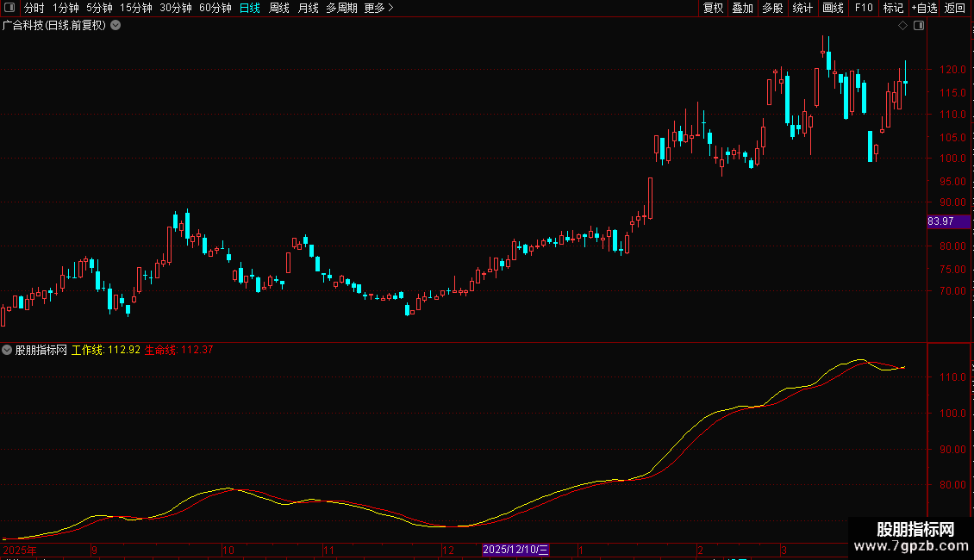Click the 股朋指标网 indicator name

[x=41, y=350]
